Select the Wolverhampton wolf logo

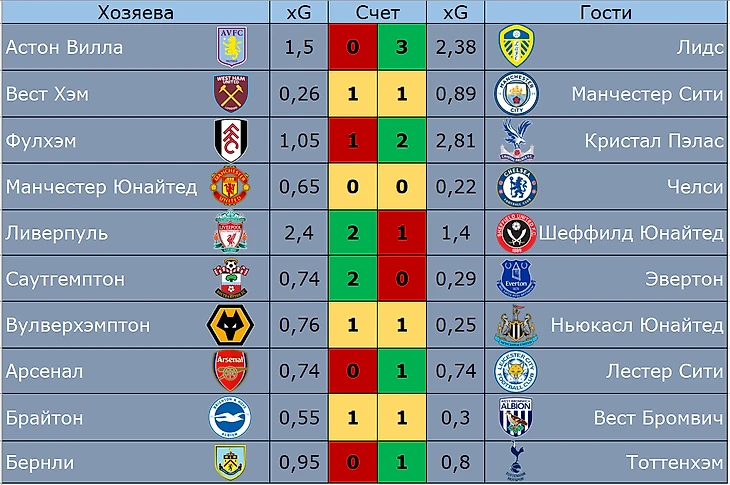230,324
